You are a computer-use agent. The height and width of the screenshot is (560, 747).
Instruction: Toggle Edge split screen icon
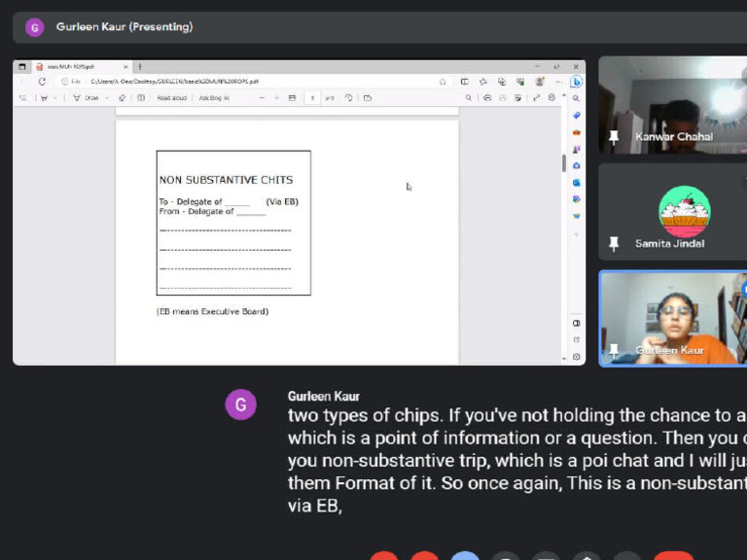[465, 82]
